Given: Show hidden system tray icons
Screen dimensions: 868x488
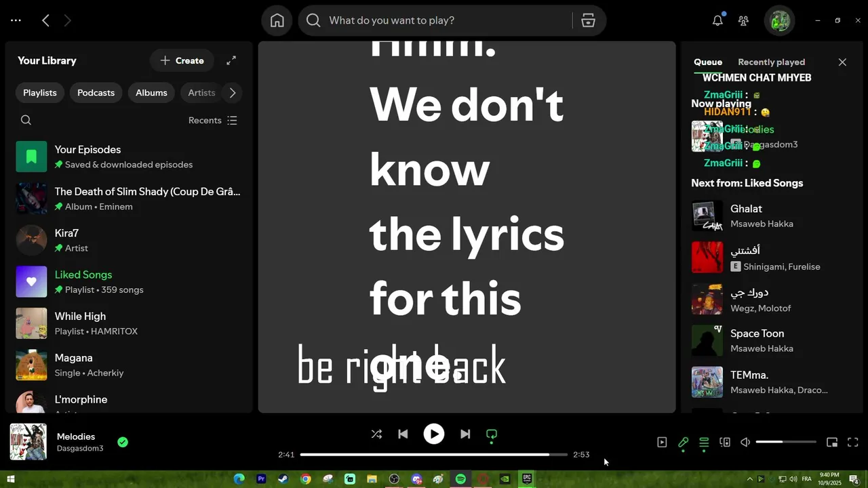Looking at the screenshot, I should [749, 479].
